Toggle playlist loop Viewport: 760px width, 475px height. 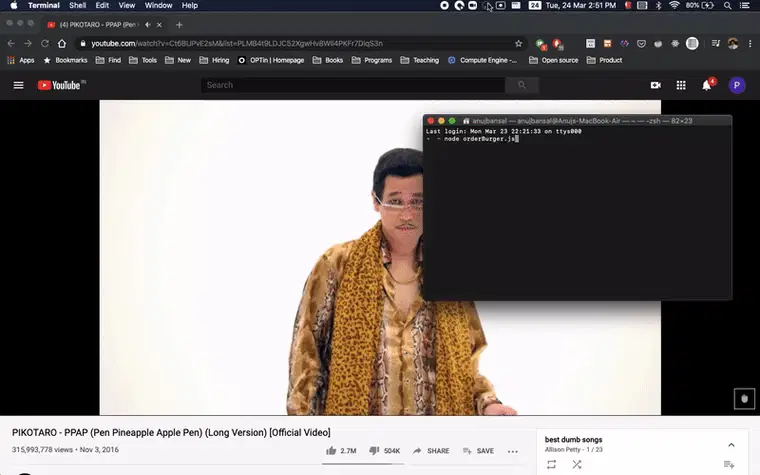click(x=551, y=464)
